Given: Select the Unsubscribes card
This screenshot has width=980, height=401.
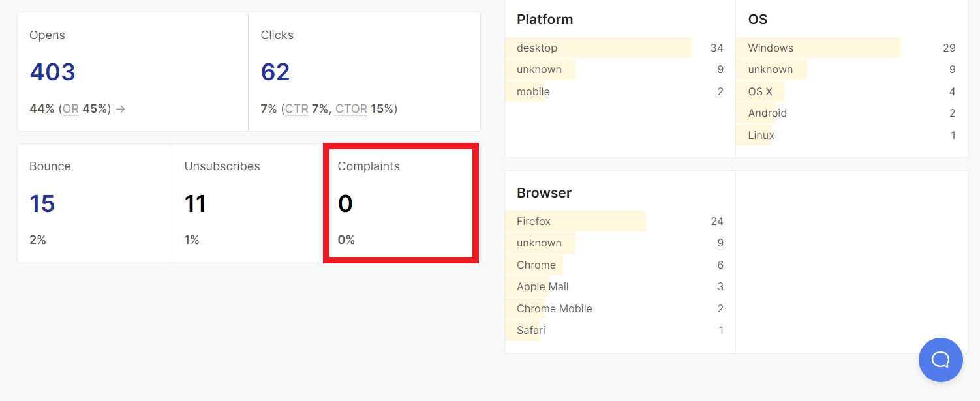Looking at the screenshot, I should [x=248, y=203].
